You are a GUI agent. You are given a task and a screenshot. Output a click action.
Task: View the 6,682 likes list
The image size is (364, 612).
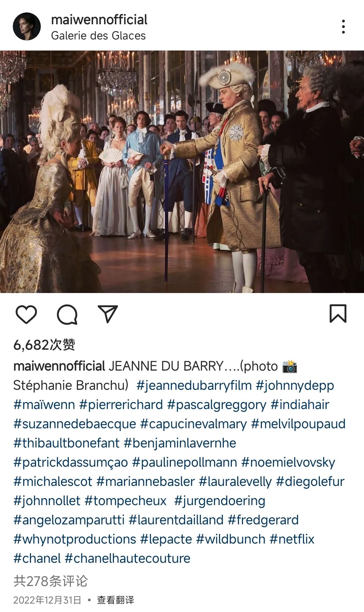tap(44, 345)
